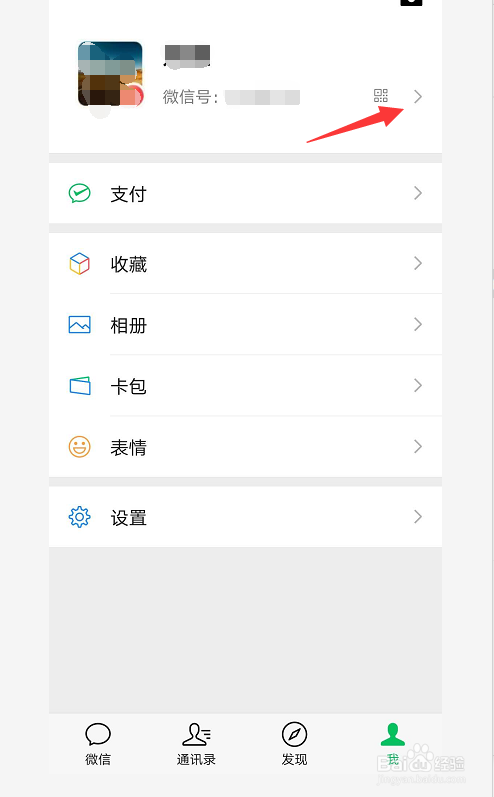Open 支付 using its right chevron

tap(418, 193)
